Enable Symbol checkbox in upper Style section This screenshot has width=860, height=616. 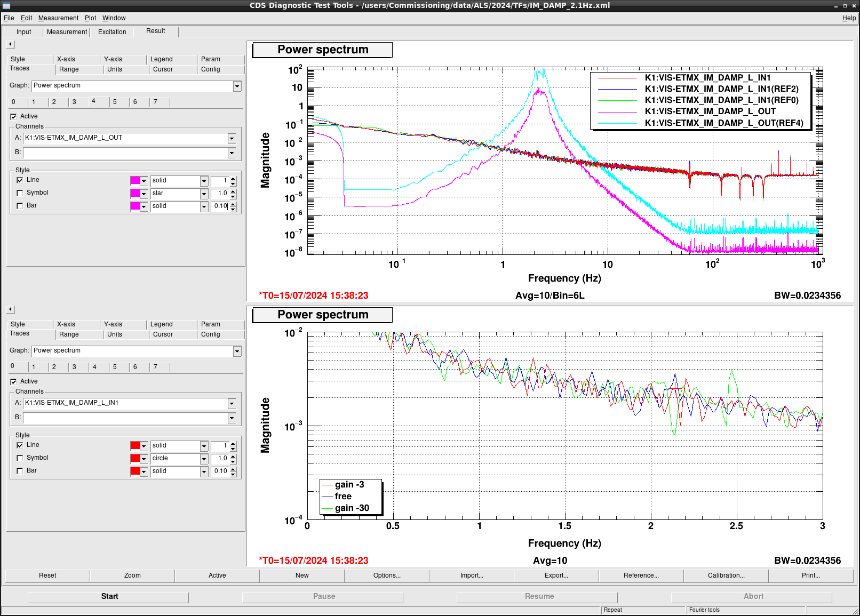pyautogui.click(x=20, y=193)
